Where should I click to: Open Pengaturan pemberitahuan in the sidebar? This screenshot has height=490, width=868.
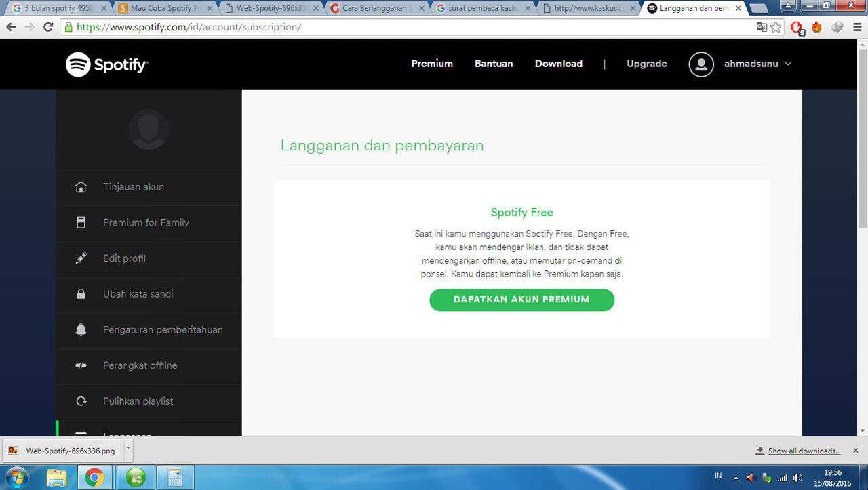pos(163,330)
